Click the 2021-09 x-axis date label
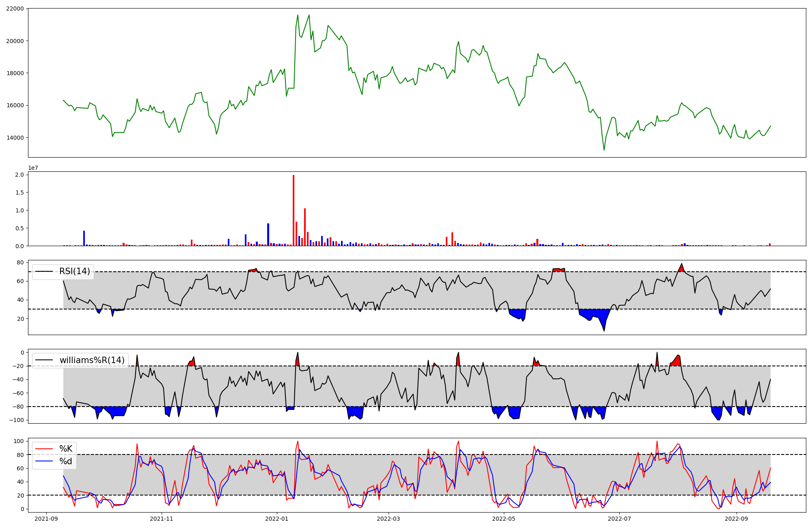Image resolution: width=812 pixels, height=528 pixels. click(46, 519)
